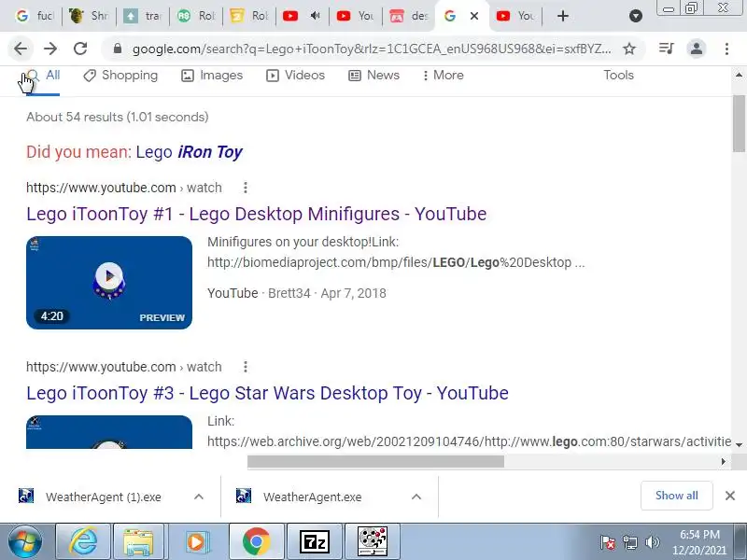Click the scroll down arrow
This screenshot has width=747, height=560.
point(739,445)
